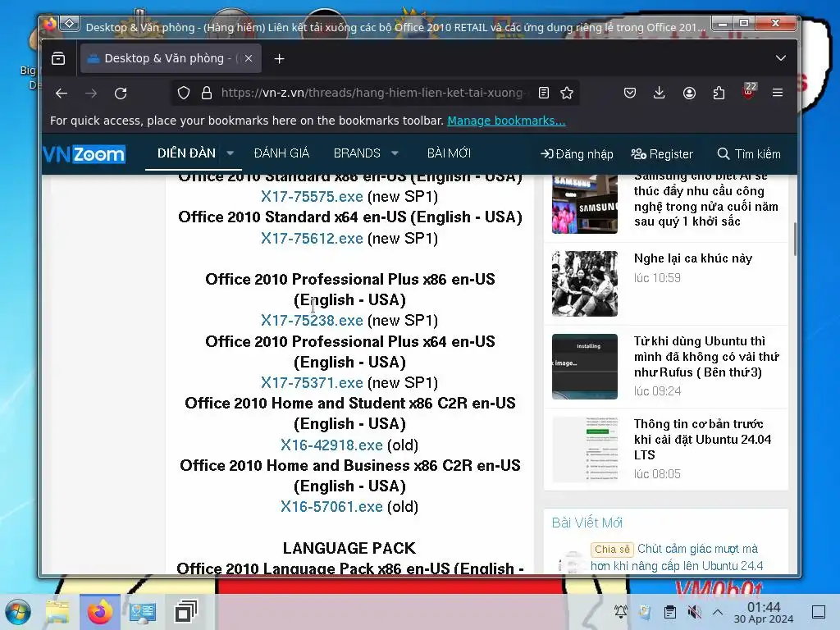Select the Desktop & Văn phòng tab
The height and width of the screenshot is (630, 840).
click(x=171, y=58)
